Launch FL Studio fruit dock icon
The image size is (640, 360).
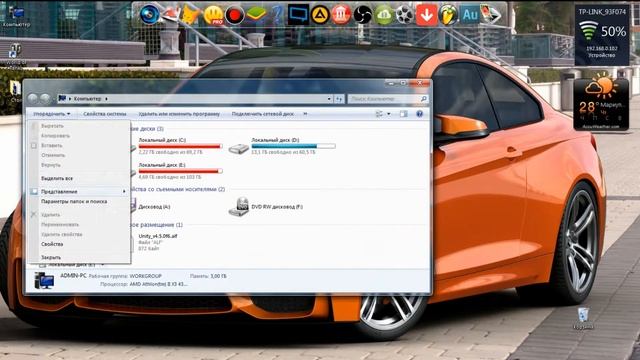click(x=448, y=15)
